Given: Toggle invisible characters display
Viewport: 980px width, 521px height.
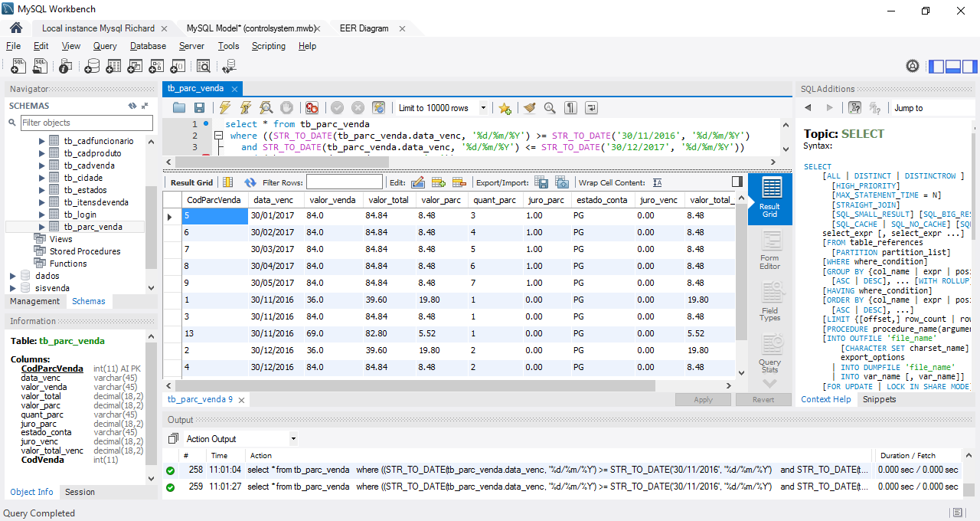Looking at the screenshot, I should click(x=570, y=108).
